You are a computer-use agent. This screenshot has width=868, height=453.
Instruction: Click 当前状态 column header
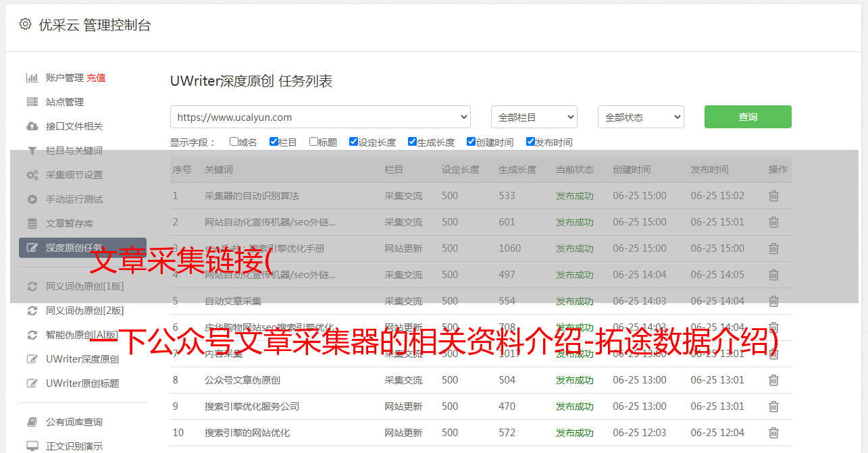pyautogui.click(x=575, y=169)
